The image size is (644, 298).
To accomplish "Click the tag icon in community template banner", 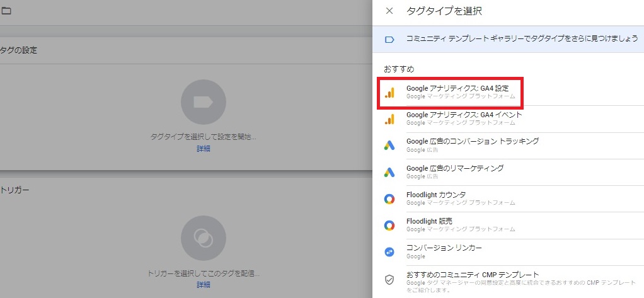I will (x=389, y=40).
